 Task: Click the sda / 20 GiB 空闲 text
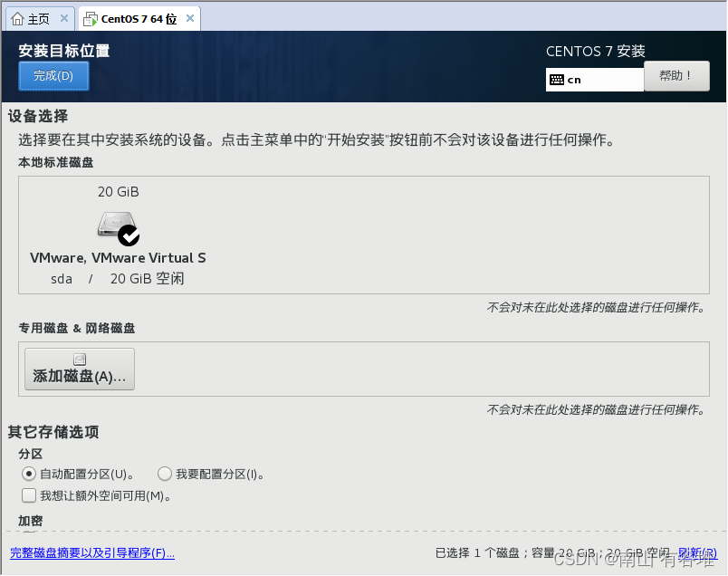coord(118,279)
